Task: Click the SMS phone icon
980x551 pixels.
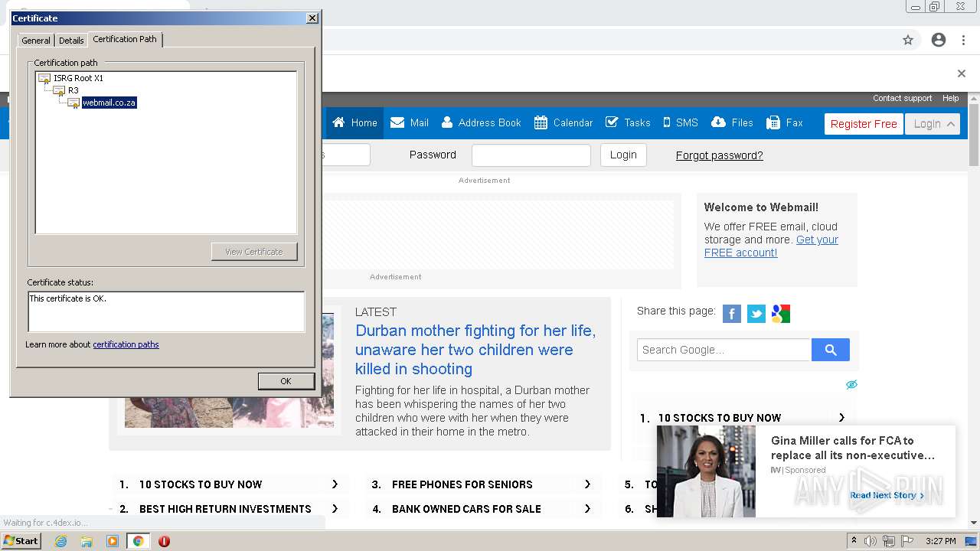Action: tap(667, 122)
